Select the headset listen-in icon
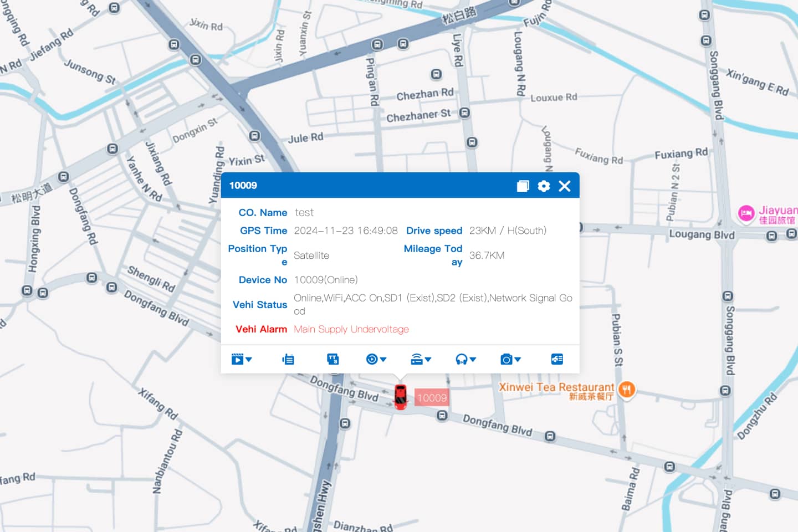The height and width of the screenshot is (532, 798). [461, 359]
